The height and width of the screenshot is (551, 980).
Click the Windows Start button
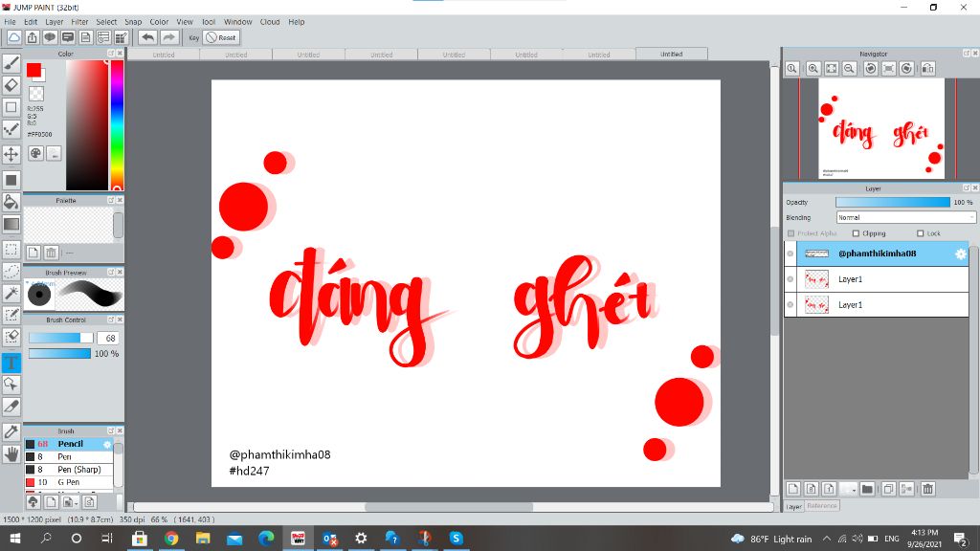(15, 538)
